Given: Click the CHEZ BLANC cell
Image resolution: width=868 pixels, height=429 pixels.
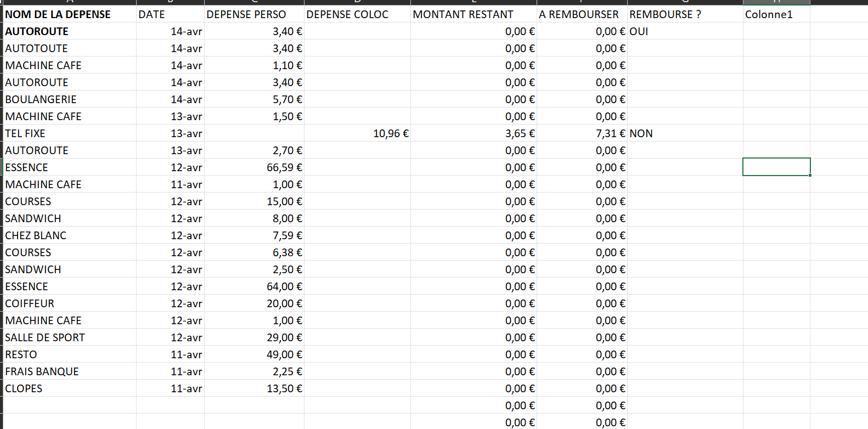Looking at the screenshot, I should 70,235.
